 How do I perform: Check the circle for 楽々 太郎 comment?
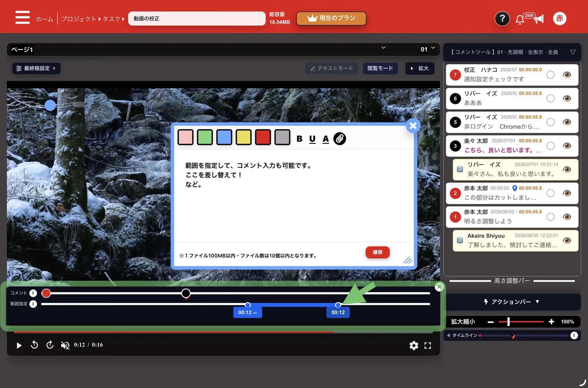point(551,146)
